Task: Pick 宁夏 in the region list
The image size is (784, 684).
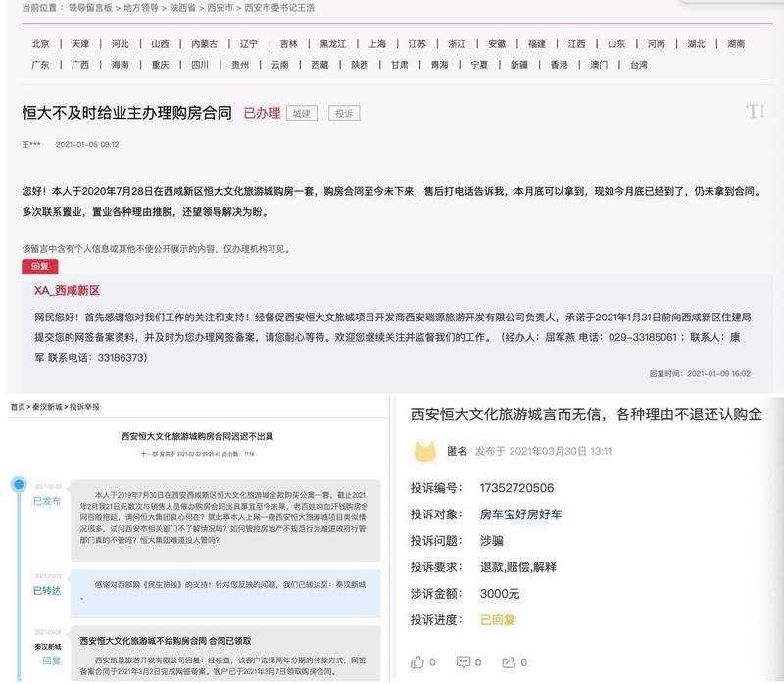Action: 479,65
